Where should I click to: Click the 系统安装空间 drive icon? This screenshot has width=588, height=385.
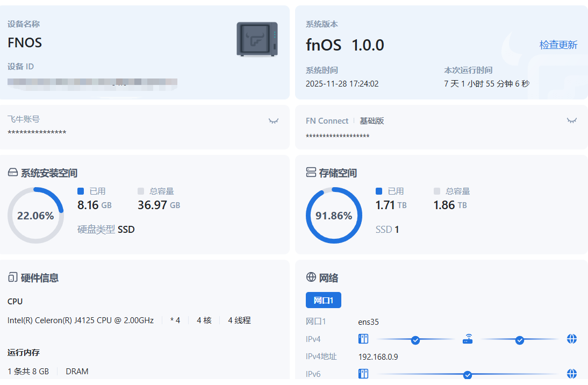pos(13,173)
